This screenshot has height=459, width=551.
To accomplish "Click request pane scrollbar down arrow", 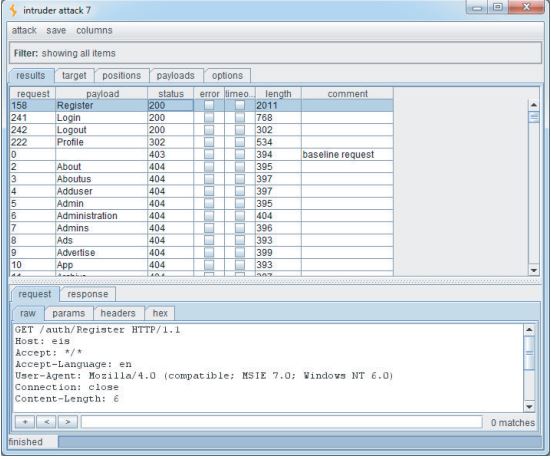I will pos(529,407).
